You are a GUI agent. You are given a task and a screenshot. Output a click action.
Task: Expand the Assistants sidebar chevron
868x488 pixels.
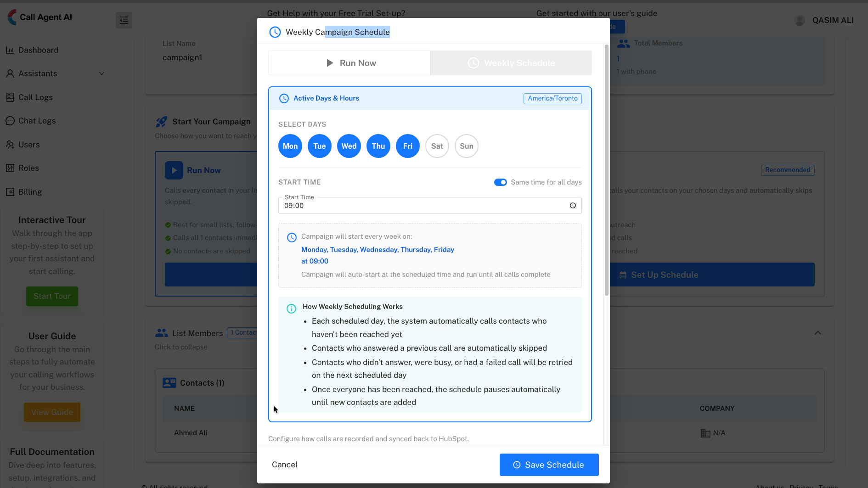click(x=101, y=73)
